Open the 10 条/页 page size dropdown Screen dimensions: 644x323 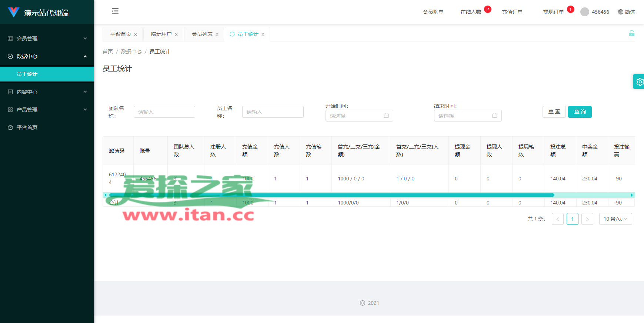point(615,219)
